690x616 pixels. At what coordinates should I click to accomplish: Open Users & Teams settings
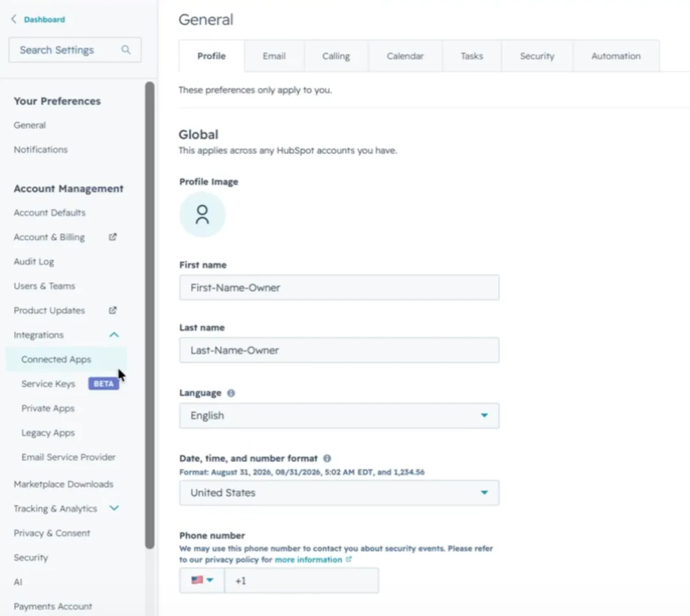[44, 286]
